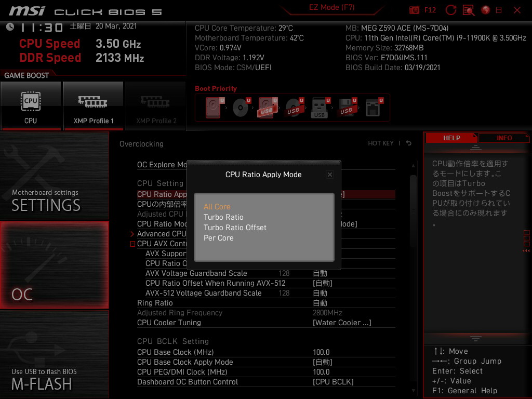The height and width of the screenshot is (399, 532).
Task: Take a screenshot with the F12 camera icon
Action: pyautogui.click(x=414, y=10)
